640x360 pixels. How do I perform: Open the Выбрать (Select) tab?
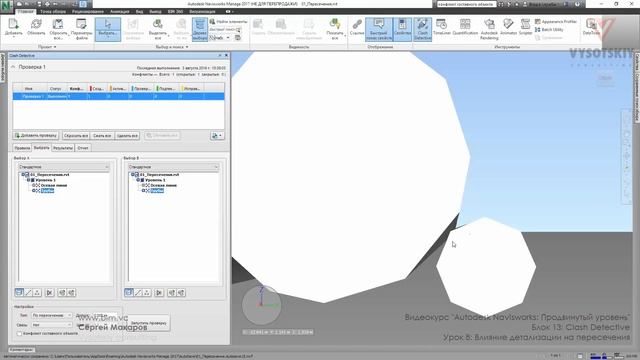click(x=42, y=148)
